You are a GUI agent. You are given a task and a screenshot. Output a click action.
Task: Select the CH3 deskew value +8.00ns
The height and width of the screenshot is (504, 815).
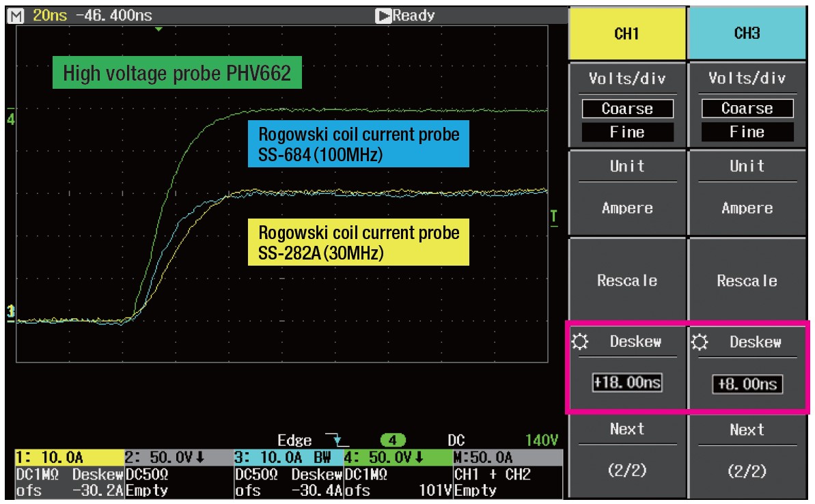[x=747, y=384]
